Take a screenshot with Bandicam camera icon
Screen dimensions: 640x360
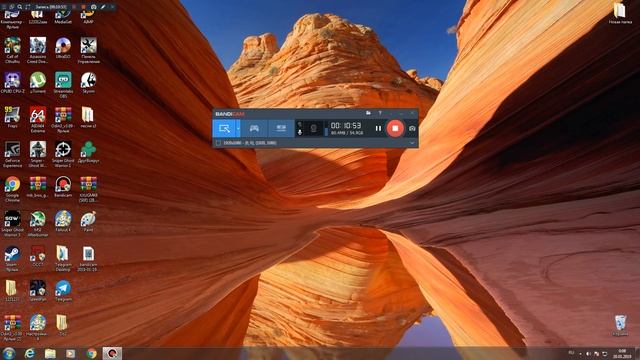[x=412, y=128]
